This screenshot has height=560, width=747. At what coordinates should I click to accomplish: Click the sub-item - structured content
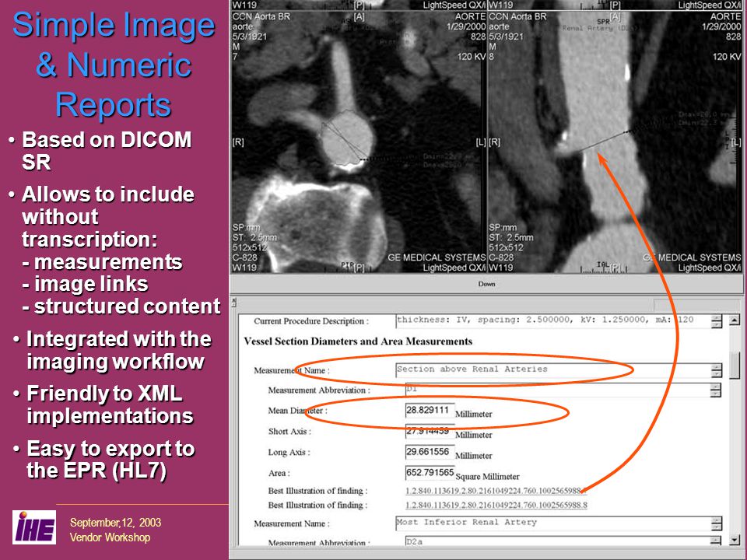121,306
